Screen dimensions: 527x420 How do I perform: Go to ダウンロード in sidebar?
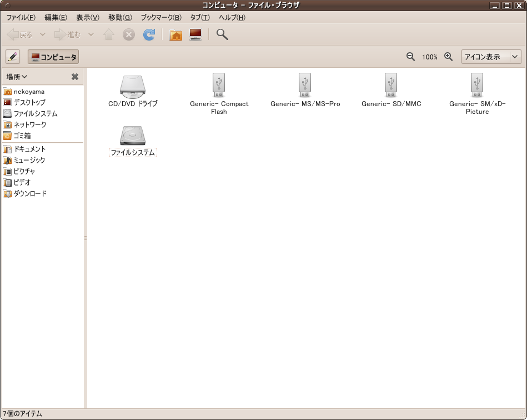tap(30, 193)
